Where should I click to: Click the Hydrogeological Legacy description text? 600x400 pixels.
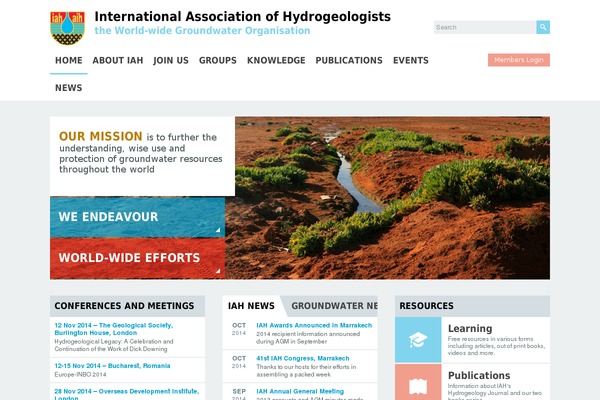114,345
